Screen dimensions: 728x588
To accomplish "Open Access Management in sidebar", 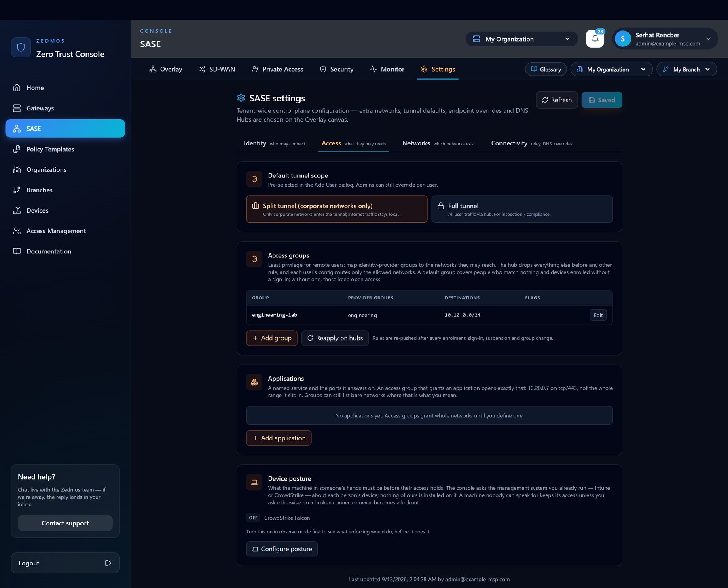I will [65, 231].
